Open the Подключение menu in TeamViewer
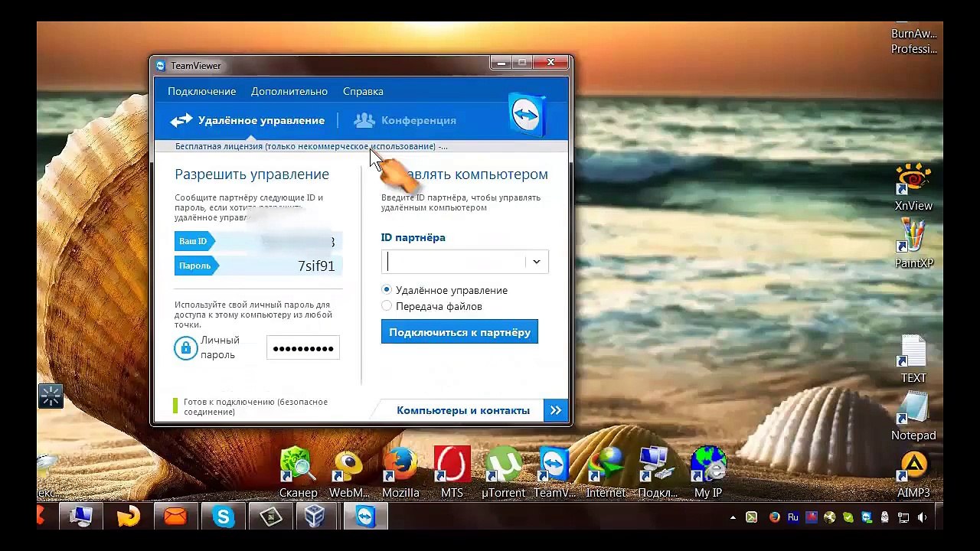 pos(201,91)
